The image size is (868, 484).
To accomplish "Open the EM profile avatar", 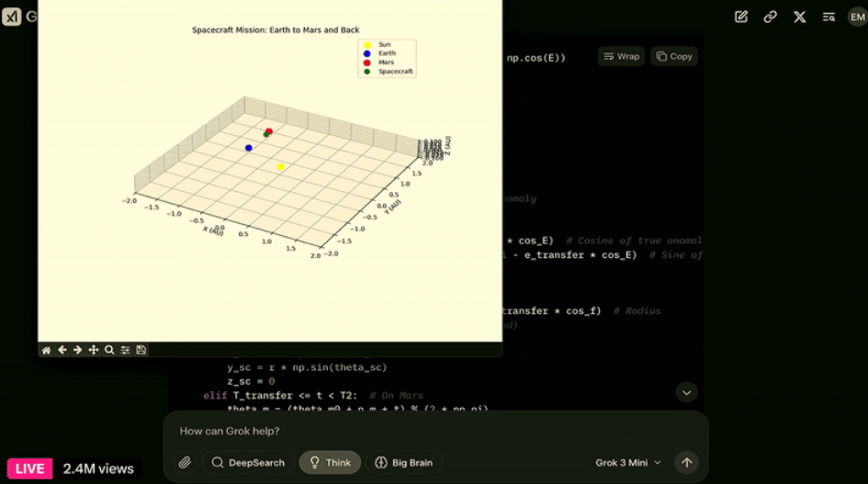I will tap(858, 17).
